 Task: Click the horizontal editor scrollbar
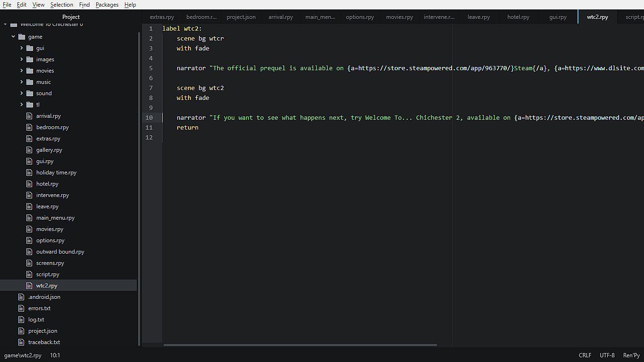pos(300,345)
